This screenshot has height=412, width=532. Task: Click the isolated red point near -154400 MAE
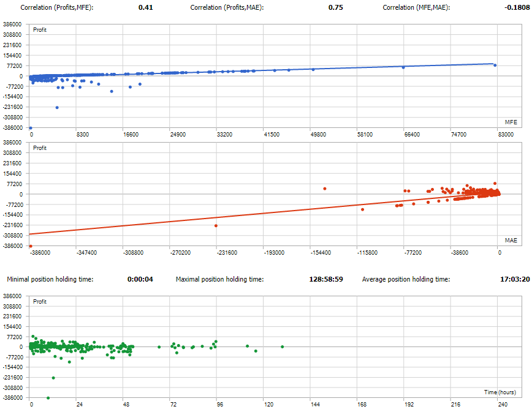point(325,189)
